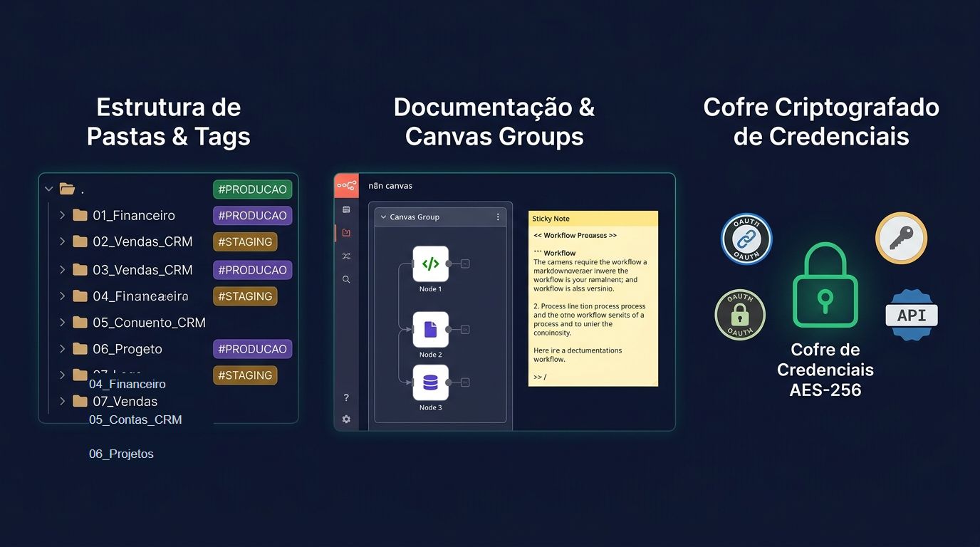Select the 05_Conuento_CRM folder name
980x547 pixels.
(x=149, y=323)
